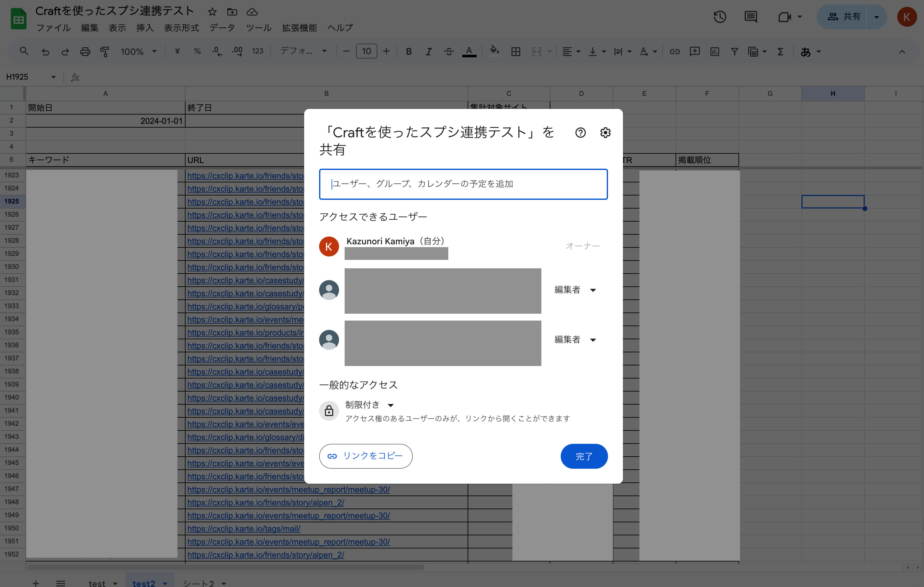The height and width of the screenshot is (587, 924).
Task: Click the 完了 button
Action: (x=584, y=456)
